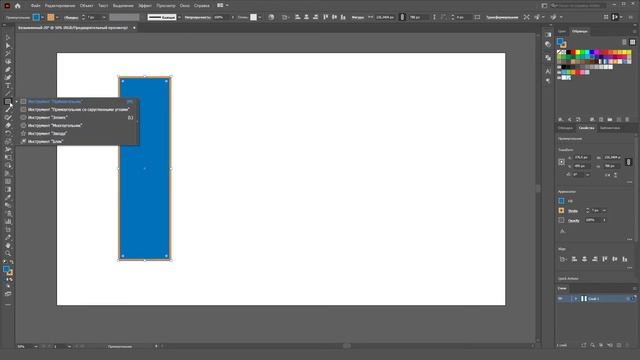Select the Lasso tool
Screen dimensions: 640x360
point(8,61)
